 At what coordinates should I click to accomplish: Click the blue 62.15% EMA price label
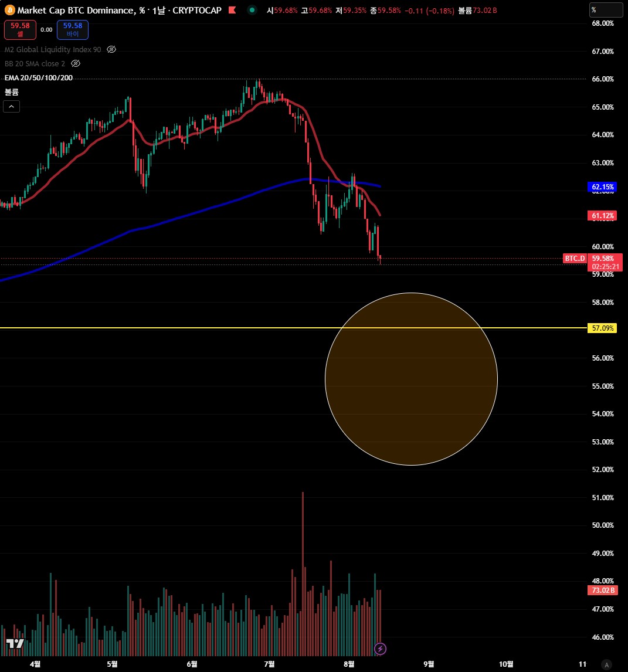point(602,187)
